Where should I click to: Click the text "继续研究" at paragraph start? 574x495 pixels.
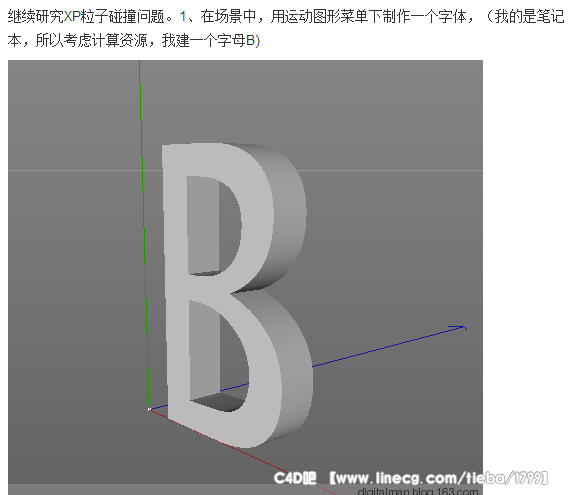36,17
